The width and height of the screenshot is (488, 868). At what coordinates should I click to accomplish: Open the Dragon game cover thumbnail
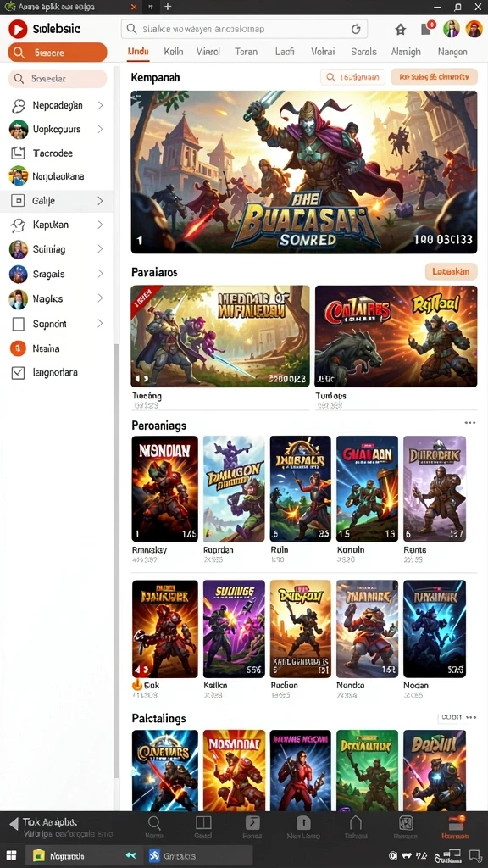point(234,488)
